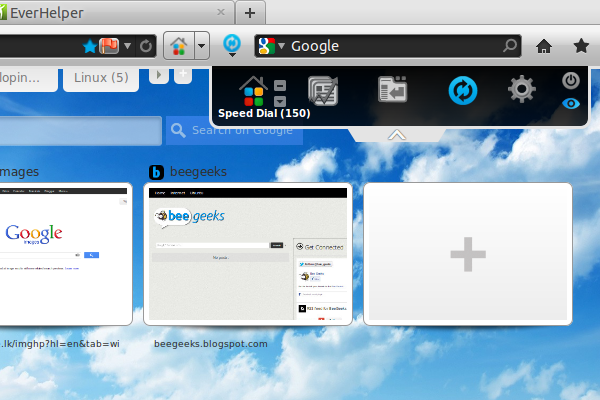Select the Speed Dial (150) panel icon
This screenshot has height=400, width=600.
pyautogui.click(x=253, y=91)
